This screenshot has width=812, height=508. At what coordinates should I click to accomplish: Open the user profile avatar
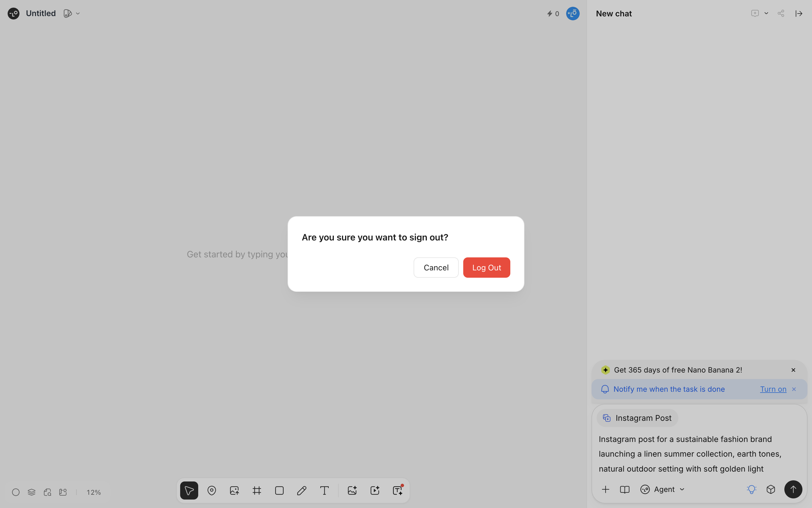(573, 14)
